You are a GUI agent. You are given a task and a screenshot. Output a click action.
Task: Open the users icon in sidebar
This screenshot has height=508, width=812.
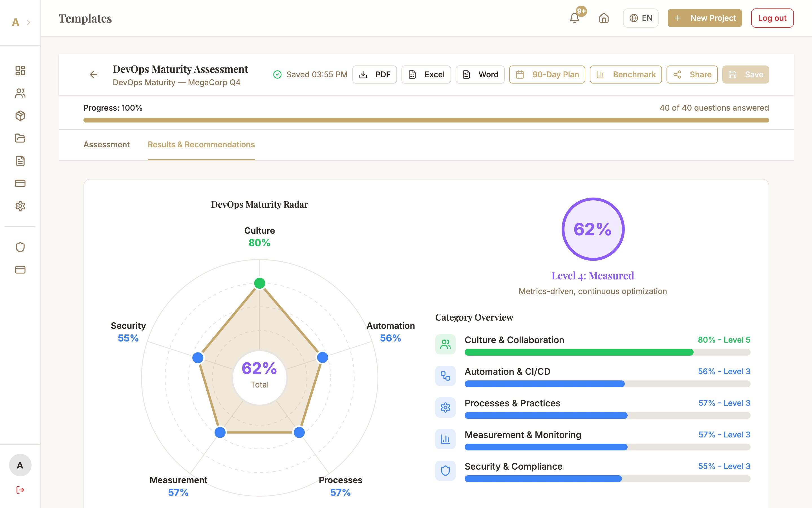[20, 93]
